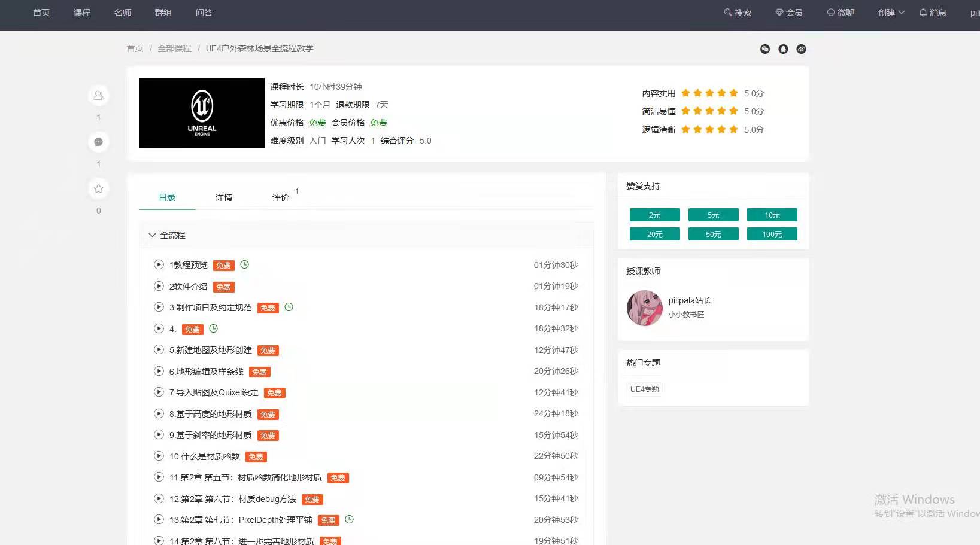Screen dimensions: 980x545
Task: Click the 50元 reward button
Action: (x=713, y=234)
